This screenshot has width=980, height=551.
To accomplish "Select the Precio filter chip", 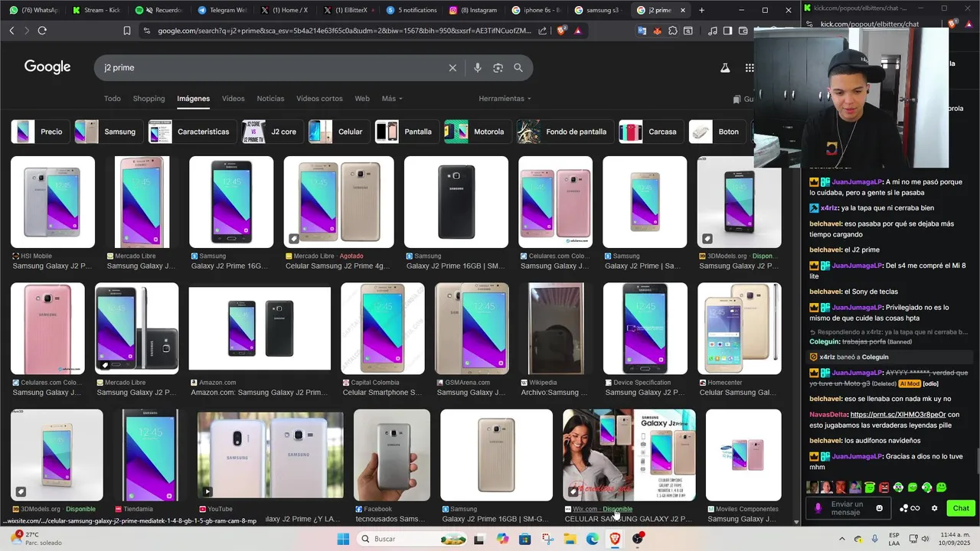I will [x=39, y=132].
